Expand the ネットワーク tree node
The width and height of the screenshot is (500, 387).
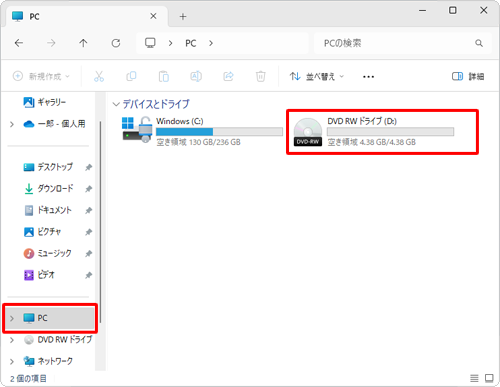point(12,361)
